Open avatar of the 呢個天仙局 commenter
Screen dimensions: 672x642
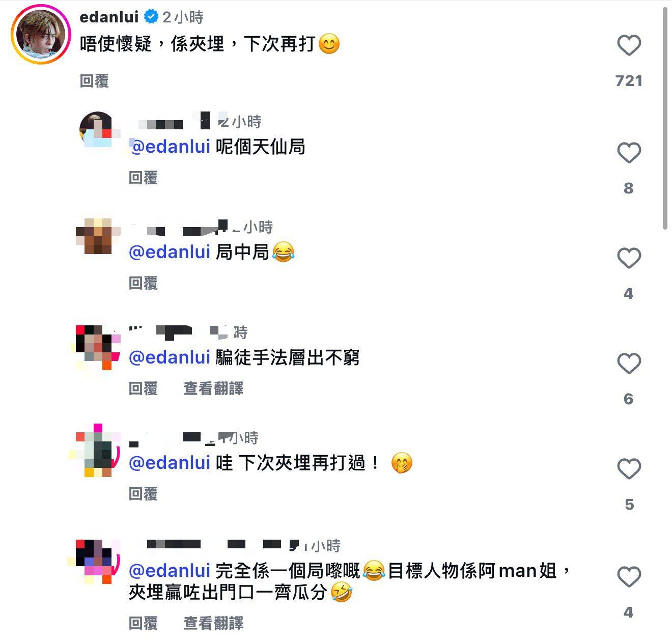click(97, 129)
